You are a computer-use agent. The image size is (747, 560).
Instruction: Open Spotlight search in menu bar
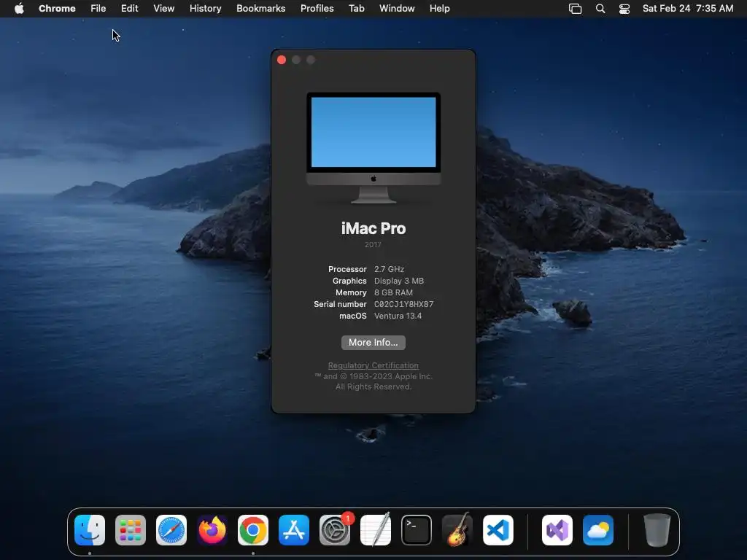(600, 9)
